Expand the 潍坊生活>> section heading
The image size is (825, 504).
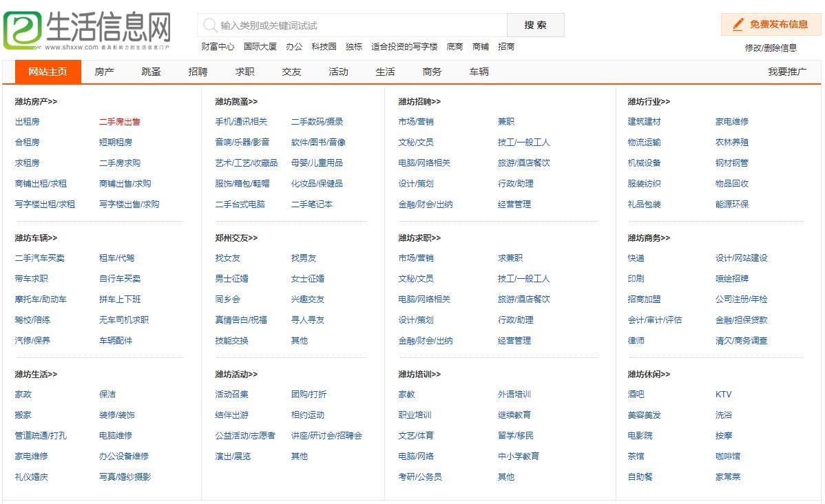point(36,374)
